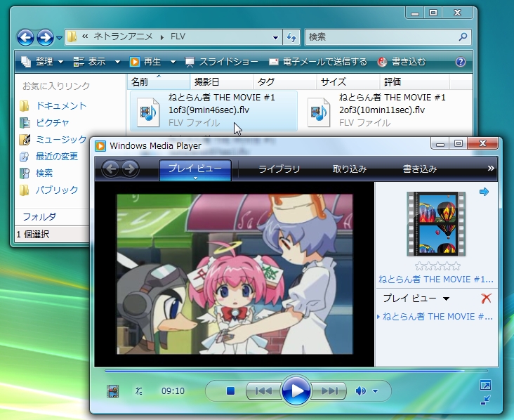Click the magnifier search icon in Explorer

coord(463,37)
